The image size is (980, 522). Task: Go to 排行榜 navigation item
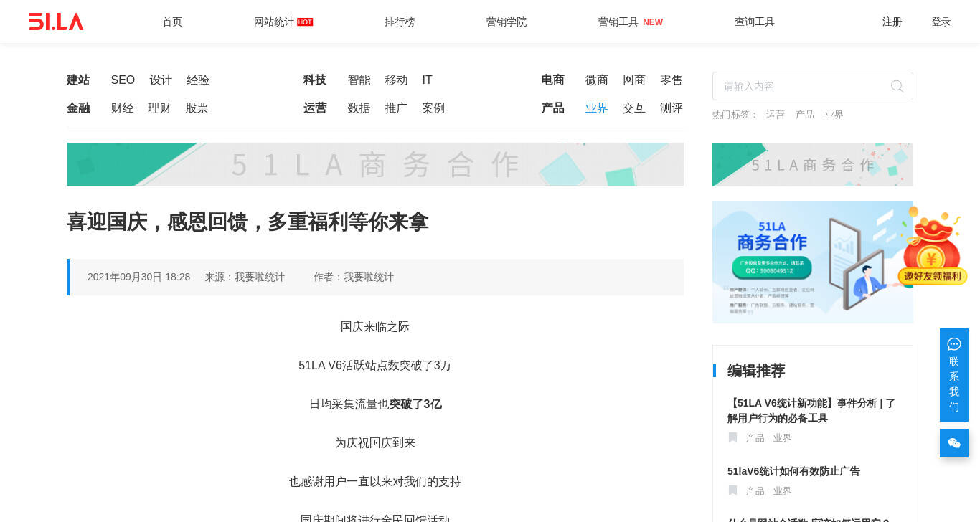(x=400, y=22)
